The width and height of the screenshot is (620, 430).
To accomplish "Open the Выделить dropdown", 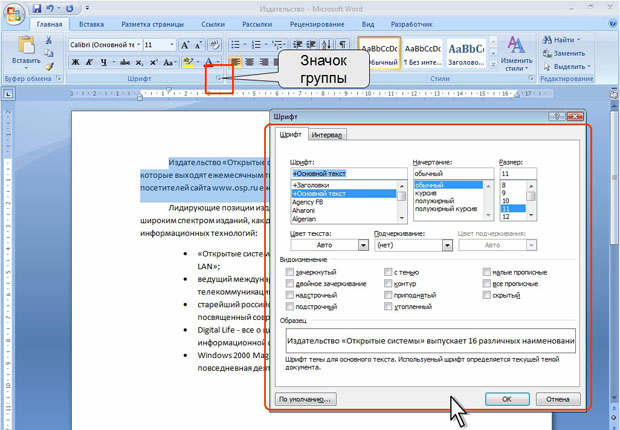I will click(589, 66).
